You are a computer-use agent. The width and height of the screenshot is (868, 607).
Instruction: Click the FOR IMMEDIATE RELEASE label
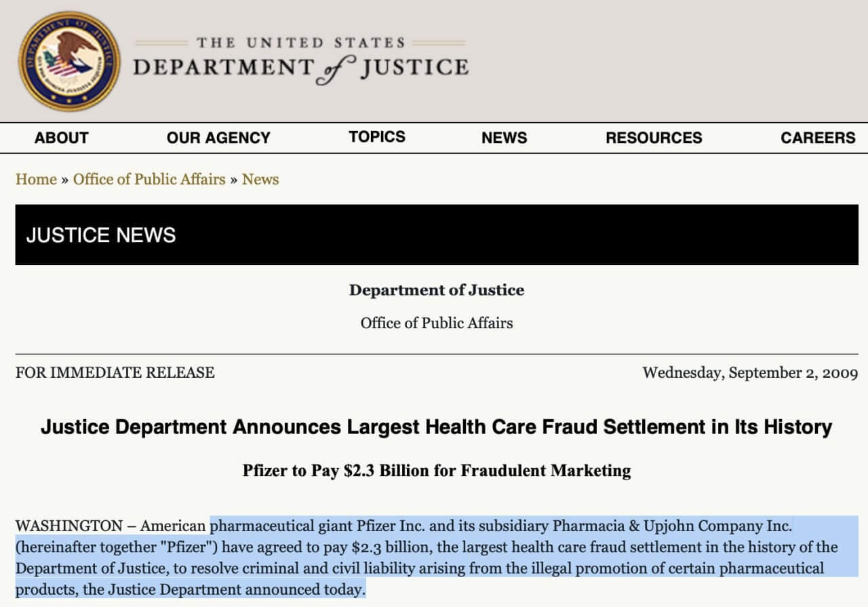point(115,372)
